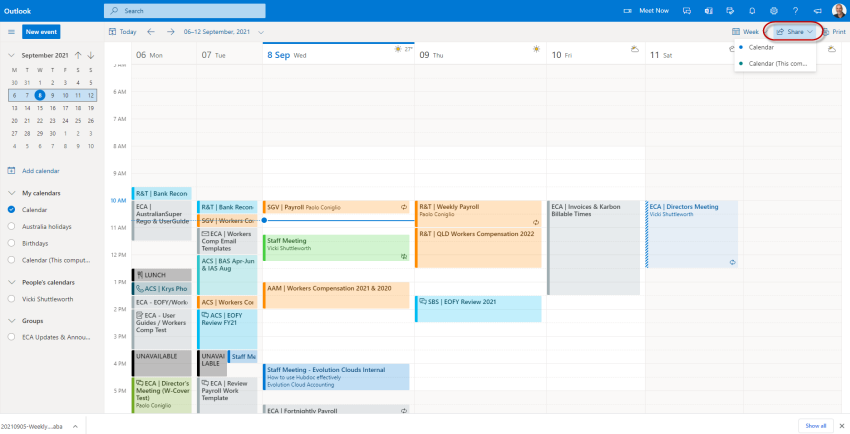Enable Calendar (This computer) in sidebar
The height and width of the screenshot is (434, 850).
(11, 260)
